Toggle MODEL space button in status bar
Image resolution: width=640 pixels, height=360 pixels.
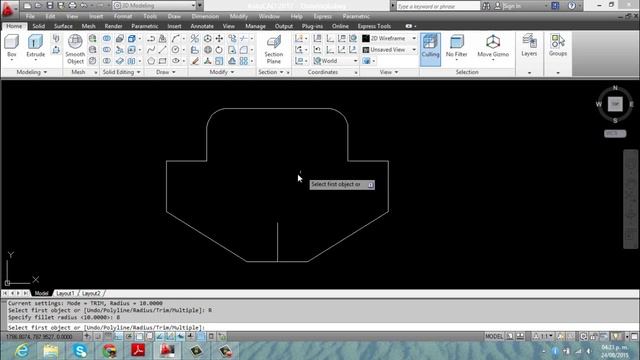pyautogui.click(x=494, y=337)
